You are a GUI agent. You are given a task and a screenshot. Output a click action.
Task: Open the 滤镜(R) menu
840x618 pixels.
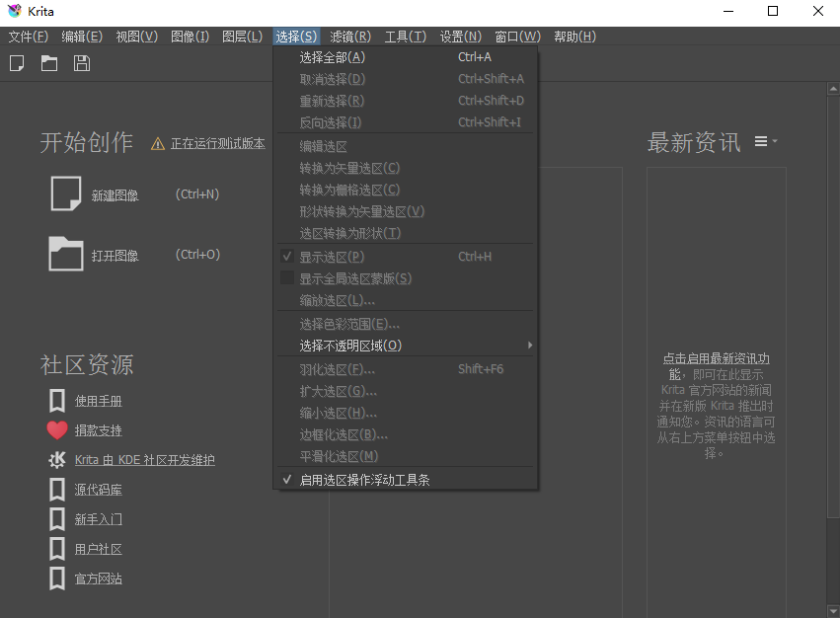tap(350, 37)
